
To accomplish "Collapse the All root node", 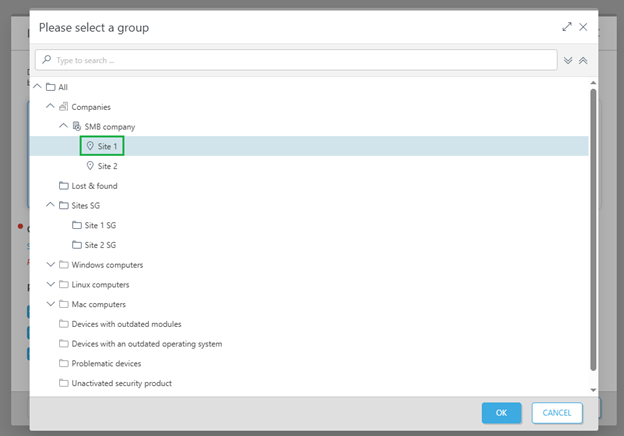I will pyautogui.click(x=38, y=87).
